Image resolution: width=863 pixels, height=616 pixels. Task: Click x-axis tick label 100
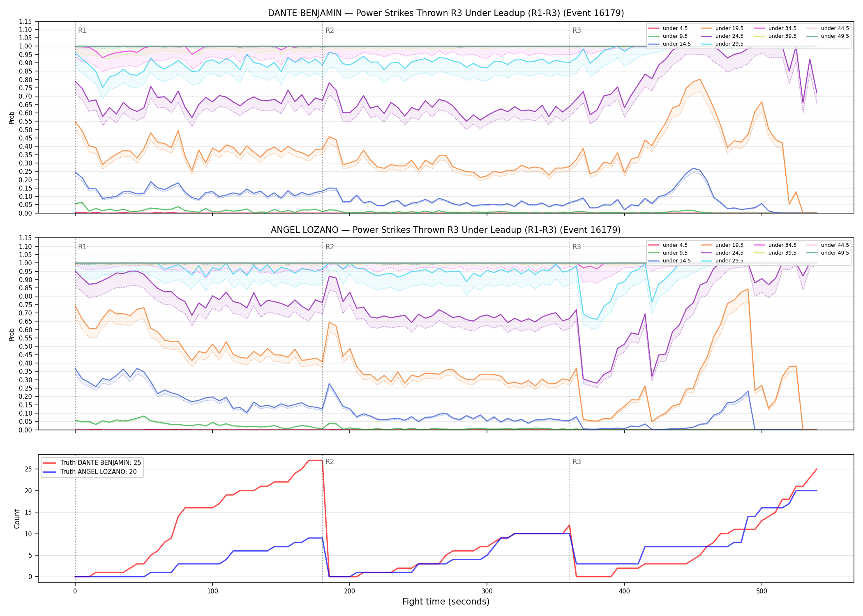(212, 591)
